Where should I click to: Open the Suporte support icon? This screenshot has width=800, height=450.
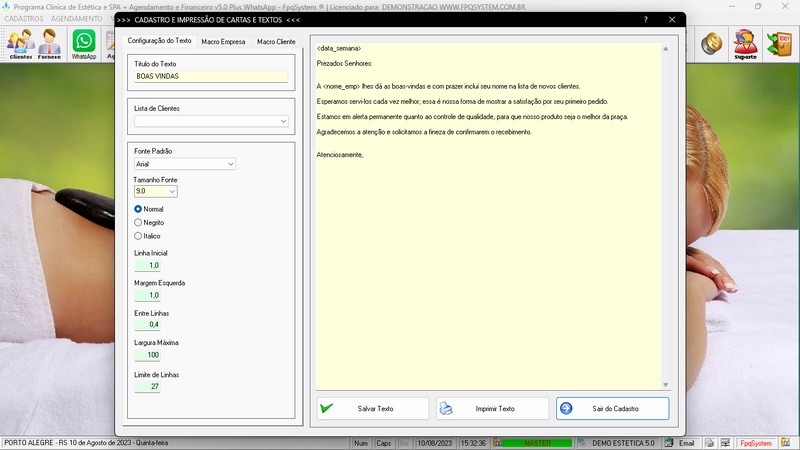tap(745, 44)
